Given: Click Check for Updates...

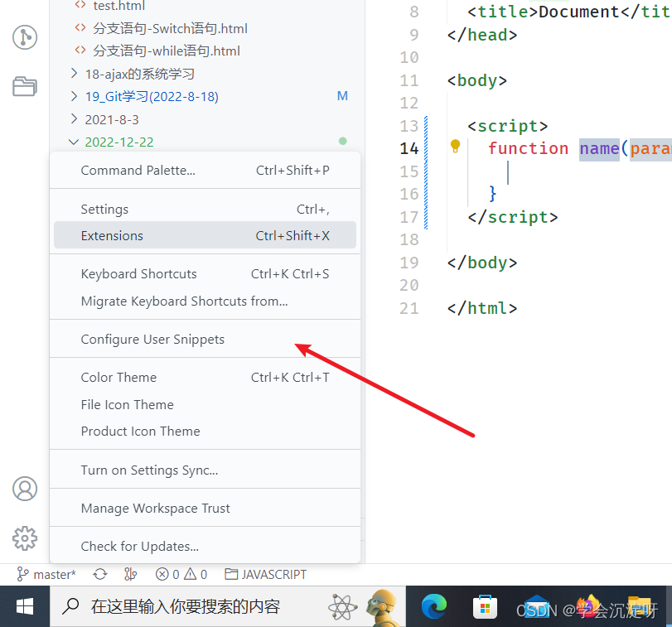Looking at the screenshot, I should [205, 547].
